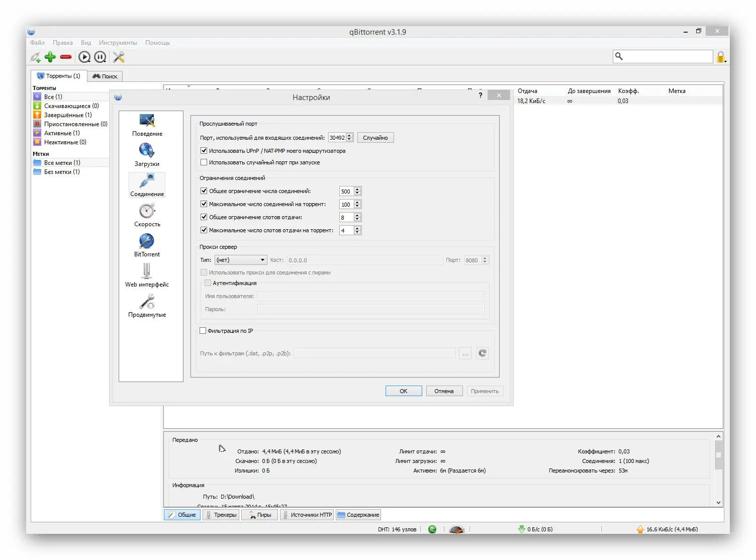This screenshot has height=560, width=756.
Task: Click the red minus delete torrent icon
Action: coord(66,57)
